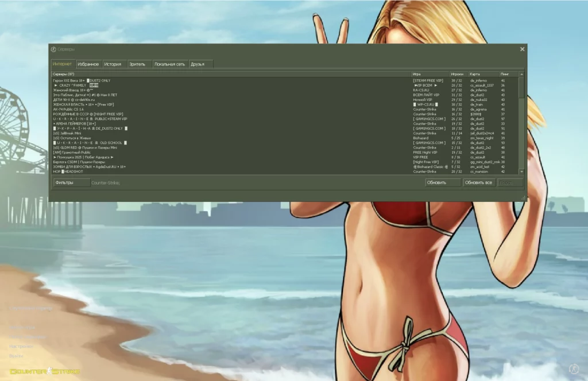Screen dimensions: 588x381
Task: Click Выйти in the main menu
Action: click(x=16, y=356)
